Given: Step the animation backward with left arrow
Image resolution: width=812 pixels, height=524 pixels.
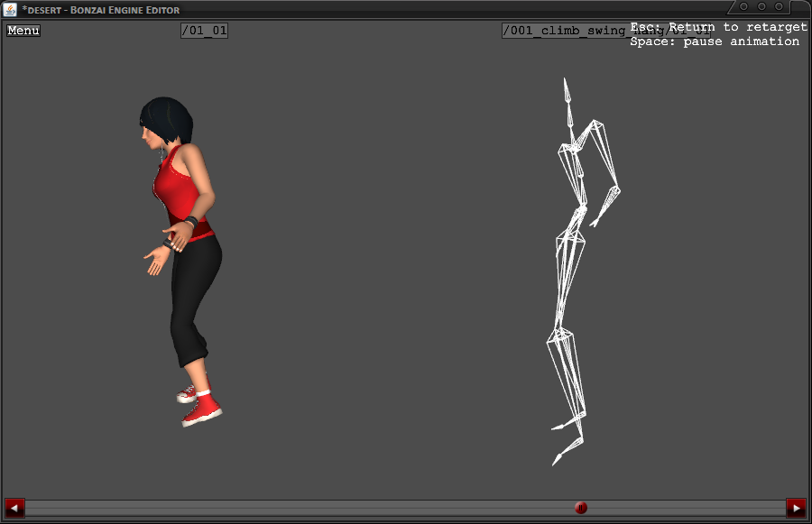Looking at the screenshot, I should pyautogui.click(x=14, y=508).
